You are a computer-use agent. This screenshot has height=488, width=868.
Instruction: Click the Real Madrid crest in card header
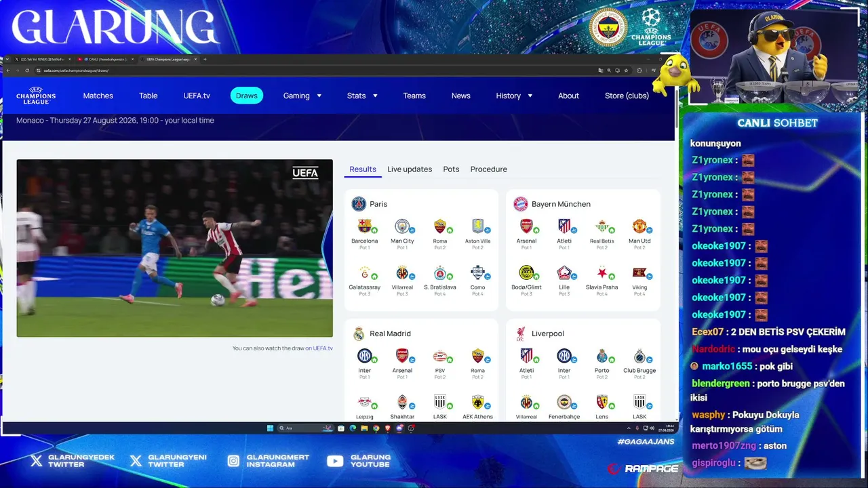[359, 333]
